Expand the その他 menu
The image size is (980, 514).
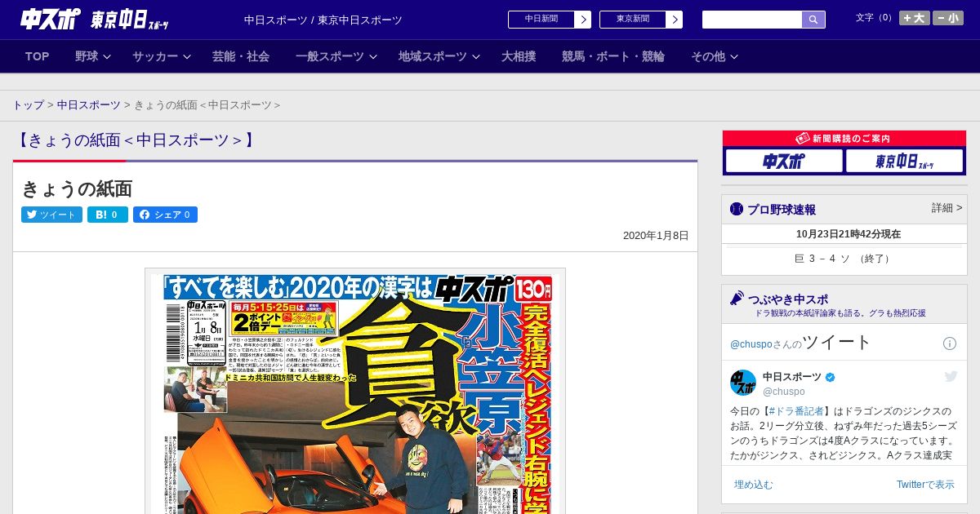click(x=715, y=56)
